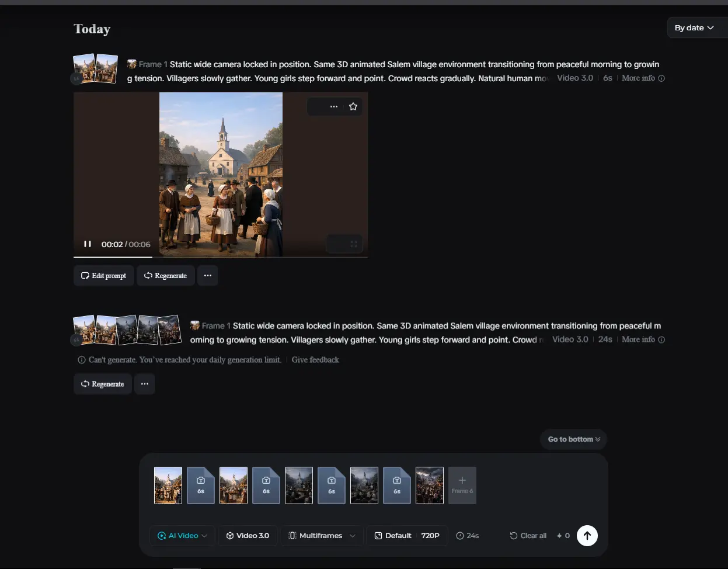Click the Video 3.0 label on the 6s entry

pyautogui.click(x=575, y=78)
